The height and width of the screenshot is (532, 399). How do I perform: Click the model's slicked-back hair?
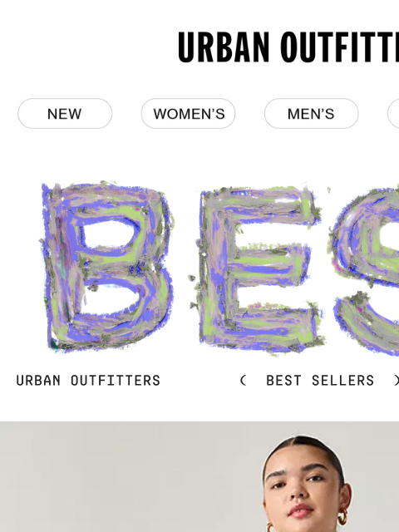(303, 450)
